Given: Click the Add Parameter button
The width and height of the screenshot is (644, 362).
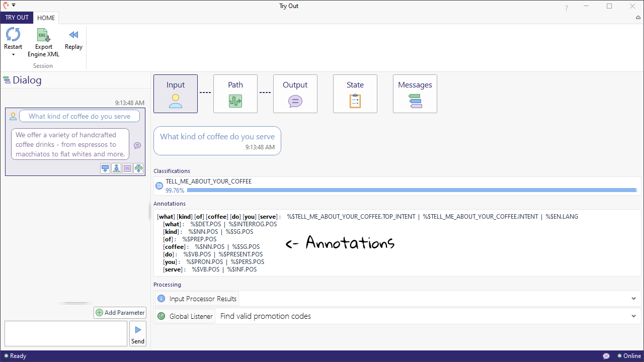Looking at the screenshot, I should (x=120, y=313).
